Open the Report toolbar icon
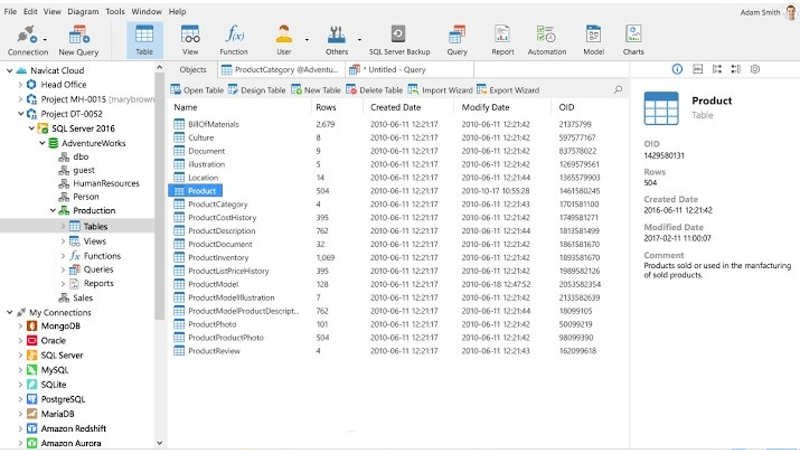Viewport: 800px width, 450px height. tap(503, 40)
